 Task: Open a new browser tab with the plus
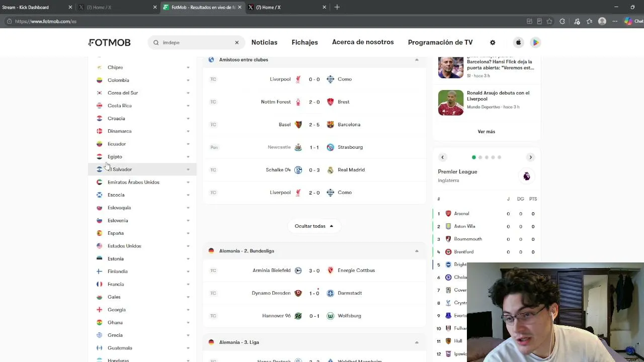click(337, 7)
